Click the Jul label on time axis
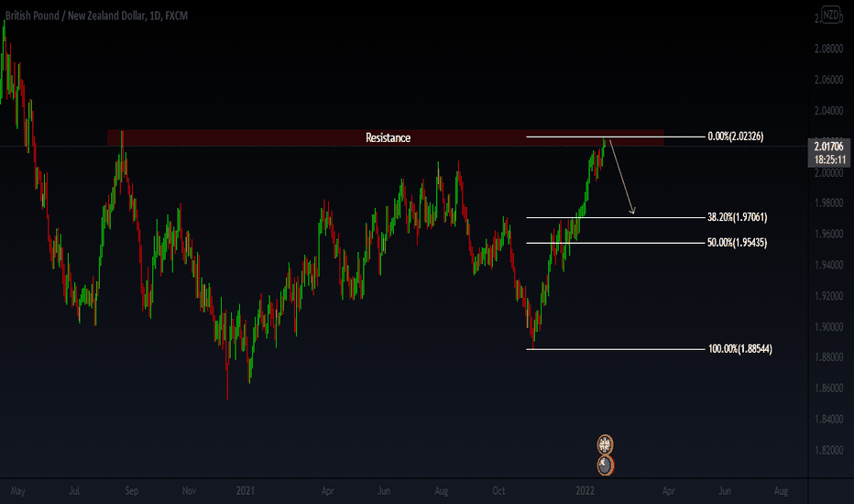This screenshot has height=504, width=854. pyautogui.click(x=74, y=491)
